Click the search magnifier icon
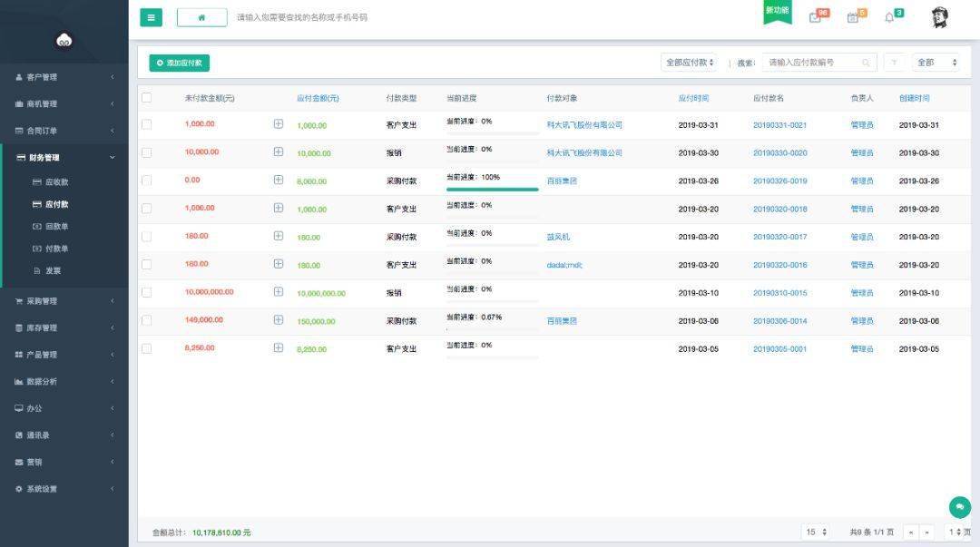This screenshot has width=980, height=547. pos(867,63)
